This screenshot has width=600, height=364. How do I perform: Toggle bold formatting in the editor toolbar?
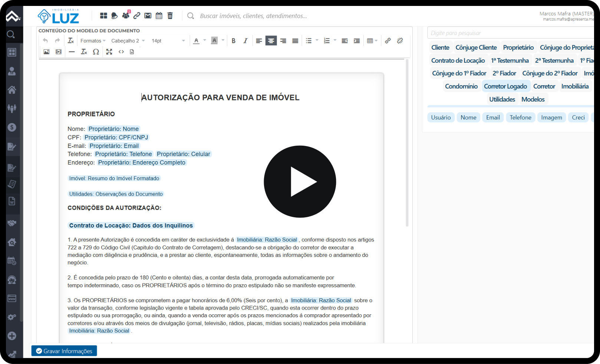234,41
